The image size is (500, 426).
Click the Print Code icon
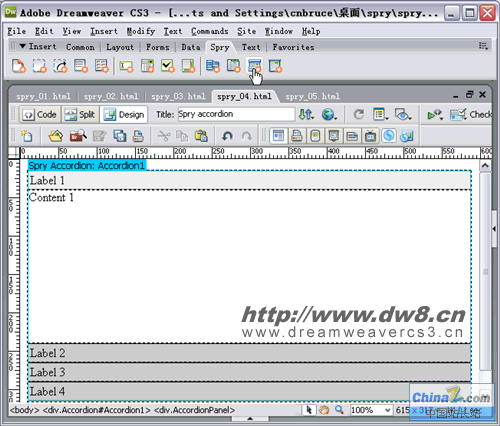(138, 136)
